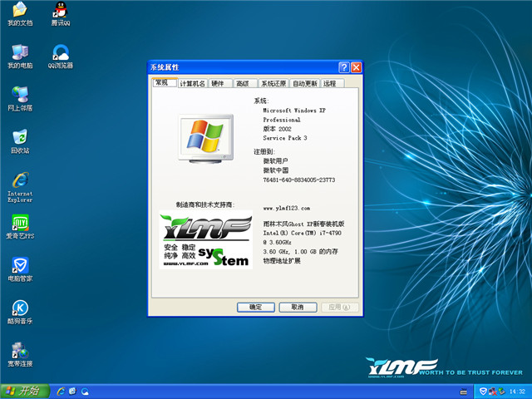Select the 电脑管家 desktop icon
The height and width of the screenshot is (399, 532).
tap(20, 269)
